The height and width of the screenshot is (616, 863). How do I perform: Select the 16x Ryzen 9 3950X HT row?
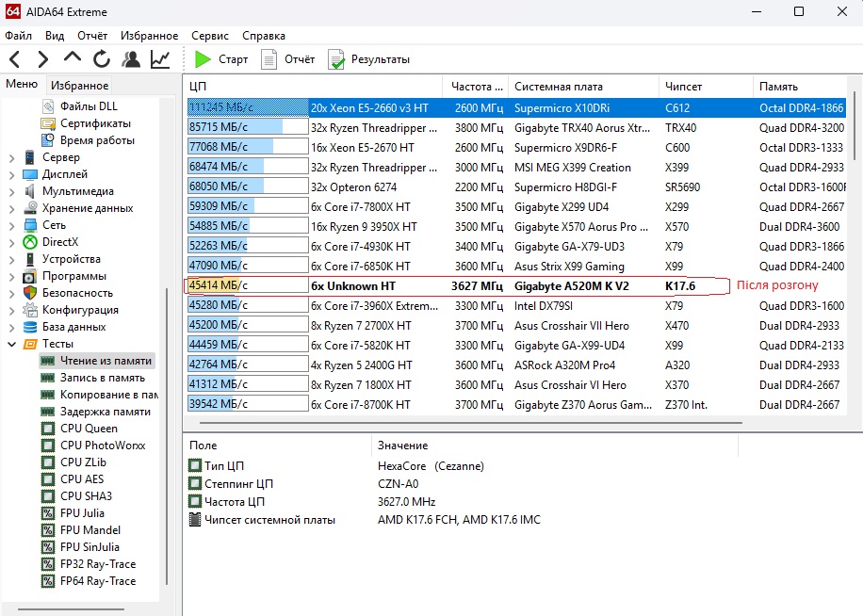pyautogui.click(x=516, y=227)
